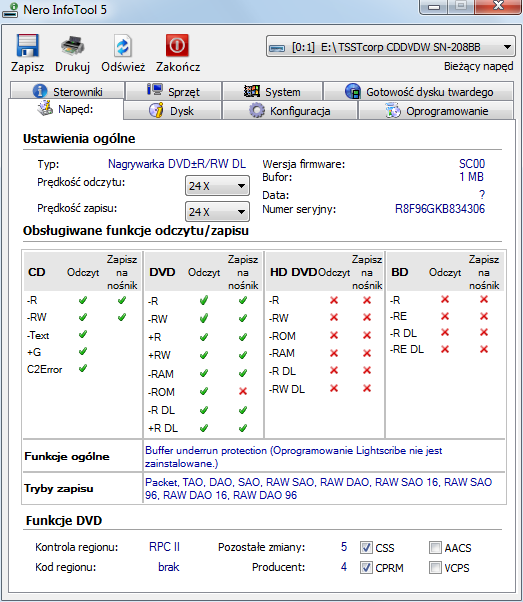Toggle the AACS checkbox

[x=435, y=547]
